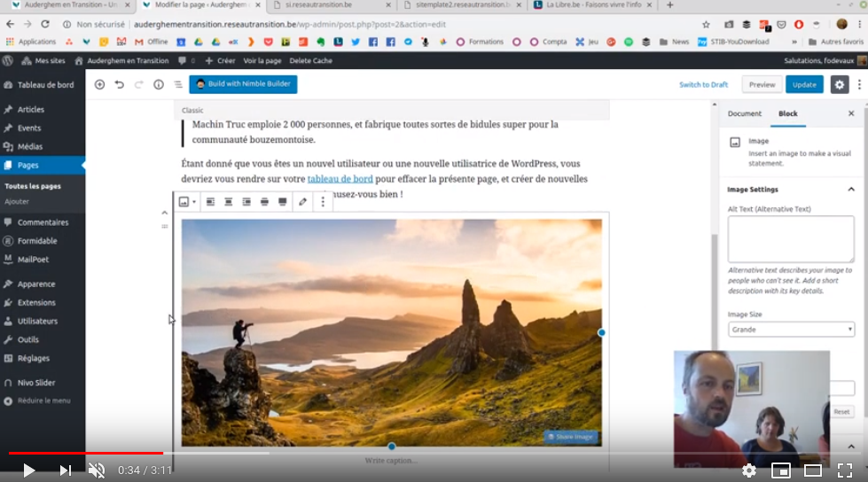The image size is (868, 482).
Task: Toggle theater mode
Action: coord(813,470)
